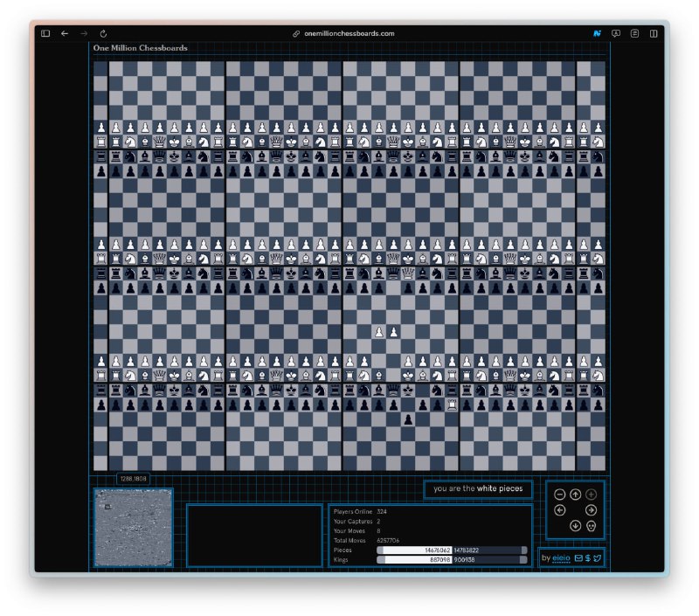Screen dimensions: 699x616
Task: Click the zoom out (minus) button
Action: [559, 495]
